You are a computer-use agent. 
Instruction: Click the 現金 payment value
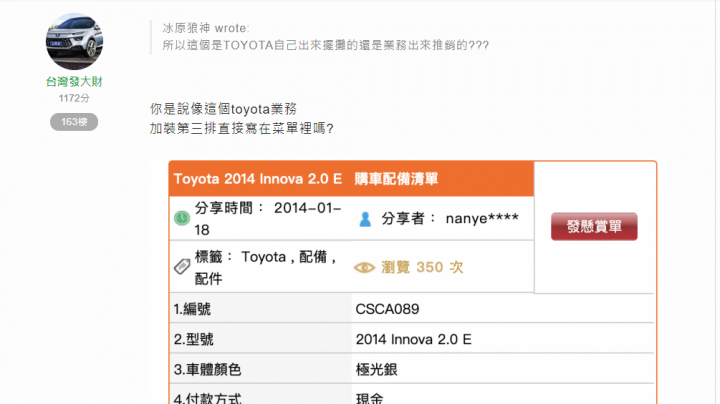coord(369,398)
